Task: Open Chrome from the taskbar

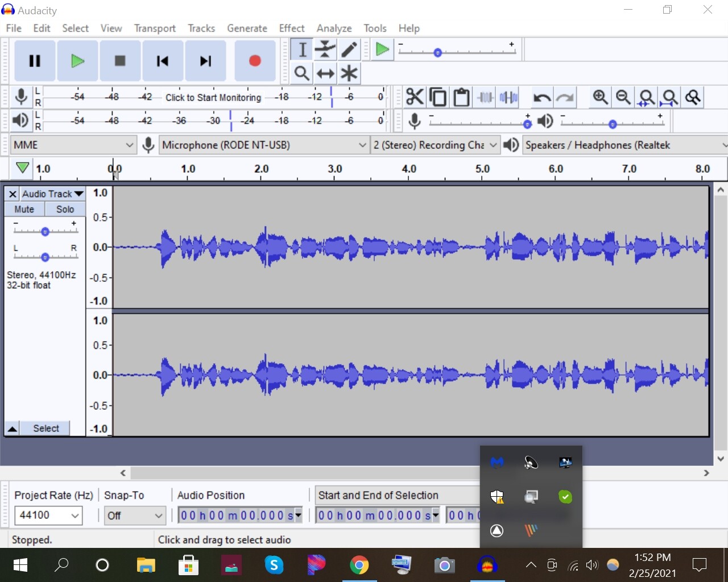Action: (359, 565)
